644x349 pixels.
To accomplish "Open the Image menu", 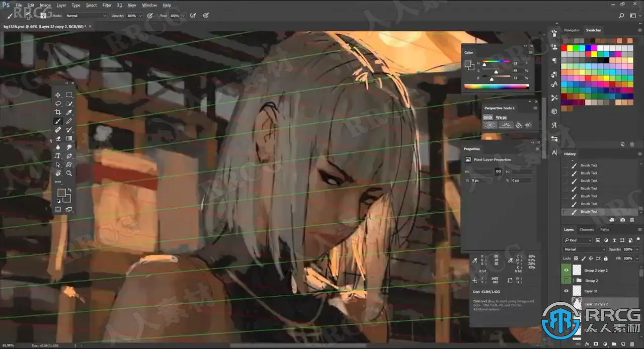I will tap(45, 5).
